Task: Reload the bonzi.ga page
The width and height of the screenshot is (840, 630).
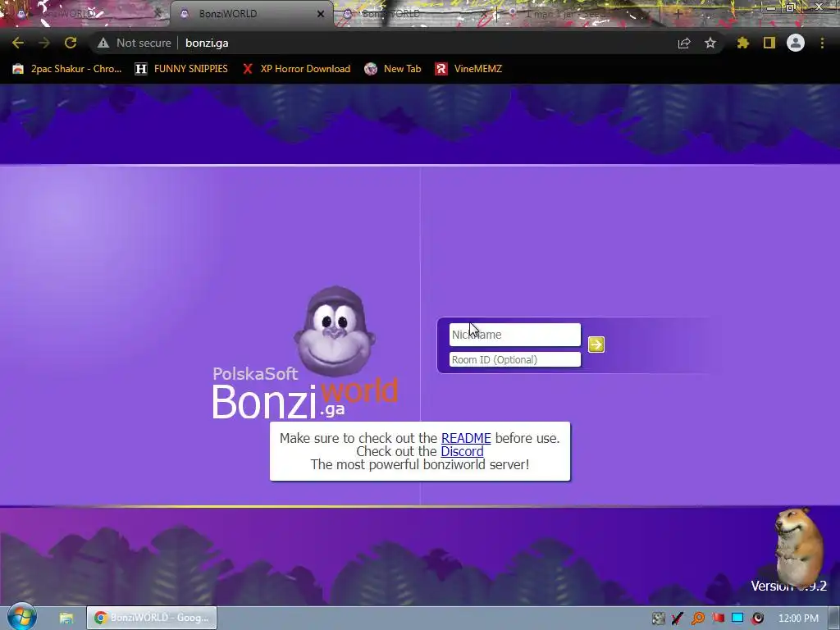Action: (71, 43)
